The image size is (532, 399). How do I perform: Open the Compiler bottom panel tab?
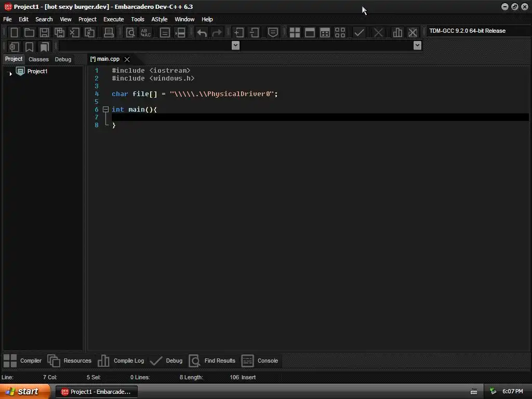click(x=22, y=361)
